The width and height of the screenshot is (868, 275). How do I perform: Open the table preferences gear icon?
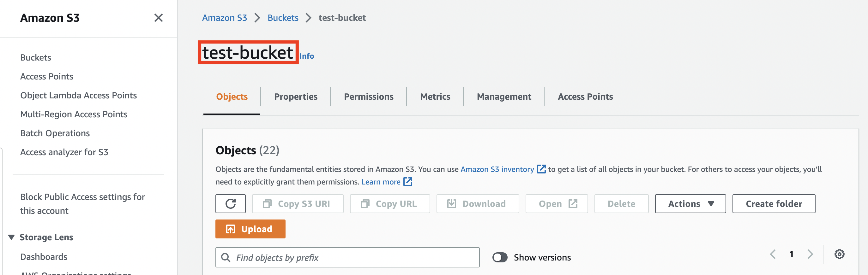pos(839,254)
